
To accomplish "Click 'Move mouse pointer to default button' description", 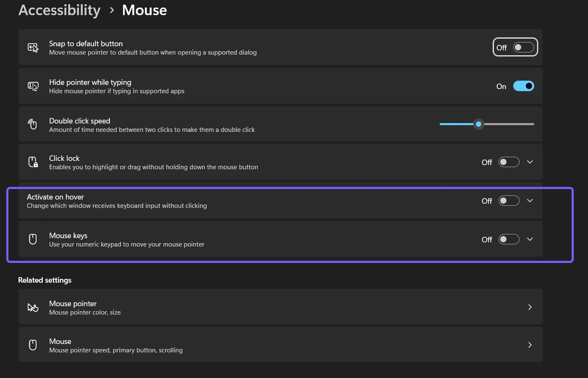I will [153, 52].
